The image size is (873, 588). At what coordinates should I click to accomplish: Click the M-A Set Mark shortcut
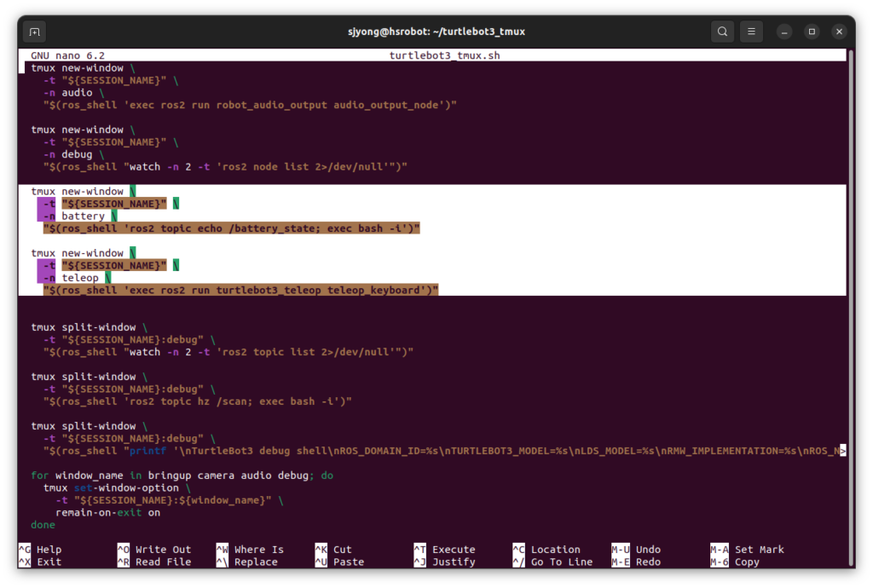pyautogui.click(x=747, y=550)
